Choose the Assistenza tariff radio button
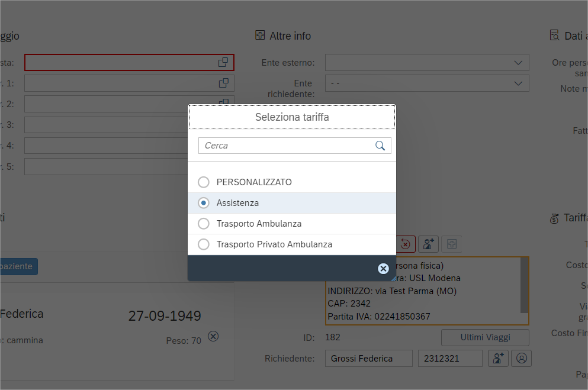 204,203
